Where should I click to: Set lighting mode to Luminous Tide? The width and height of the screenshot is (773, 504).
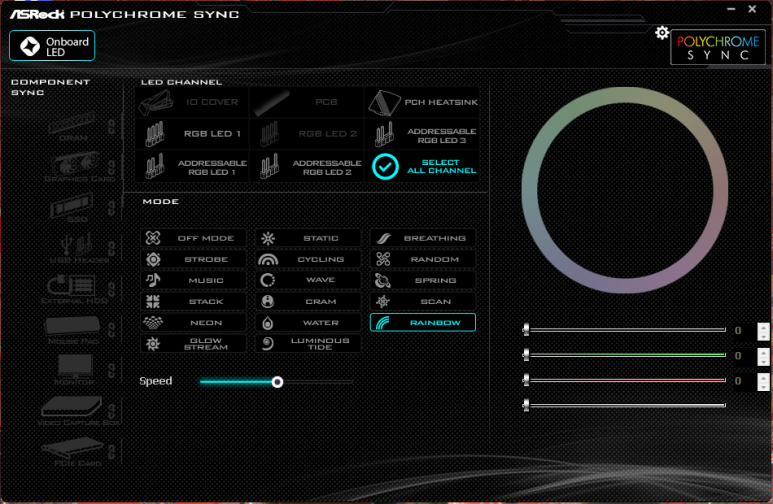click(x=308, y=344)
